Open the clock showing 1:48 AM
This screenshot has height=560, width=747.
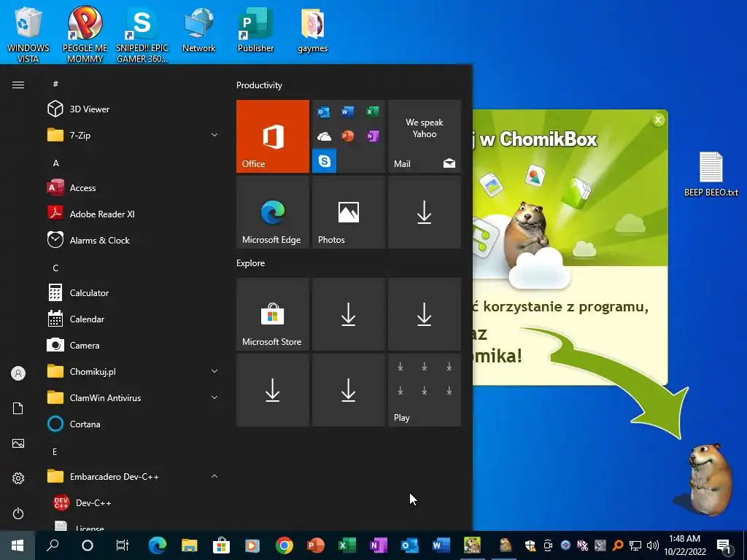point(684,545)
